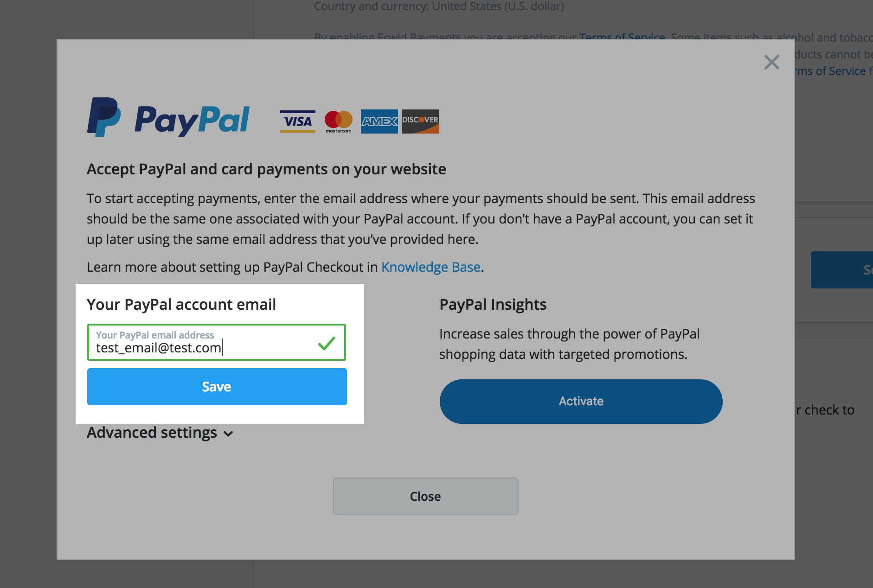Close the PayPal dialog with X icon
The height and width of the screenshot is (588, 873).
(771, 62)
